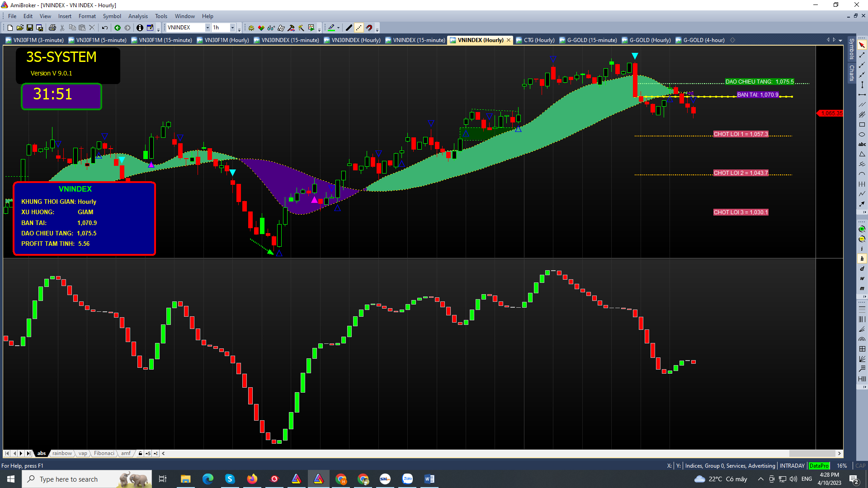Open the VNINDEX symbol dropdown
This screenshot has height=488, width=868.
tap(208, 28)
